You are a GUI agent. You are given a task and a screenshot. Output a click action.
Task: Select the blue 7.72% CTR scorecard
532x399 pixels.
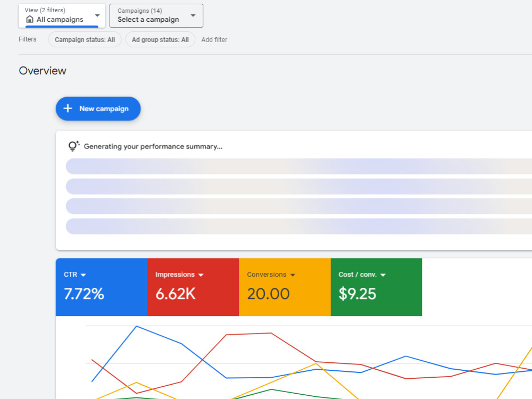102,287
